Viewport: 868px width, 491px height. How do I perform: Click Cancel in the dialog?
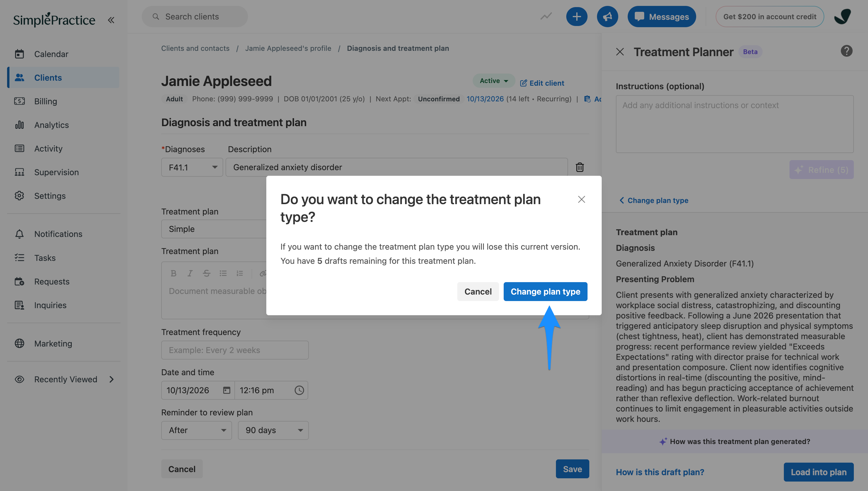(478, 291)
